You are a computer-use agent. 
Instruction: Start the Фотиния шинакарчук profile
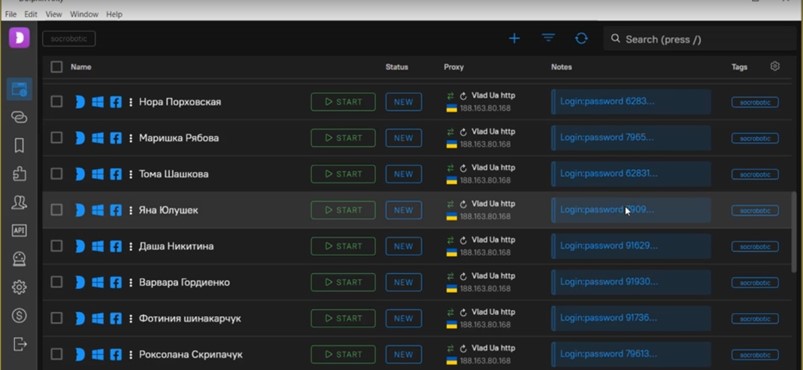pos(343,318)
